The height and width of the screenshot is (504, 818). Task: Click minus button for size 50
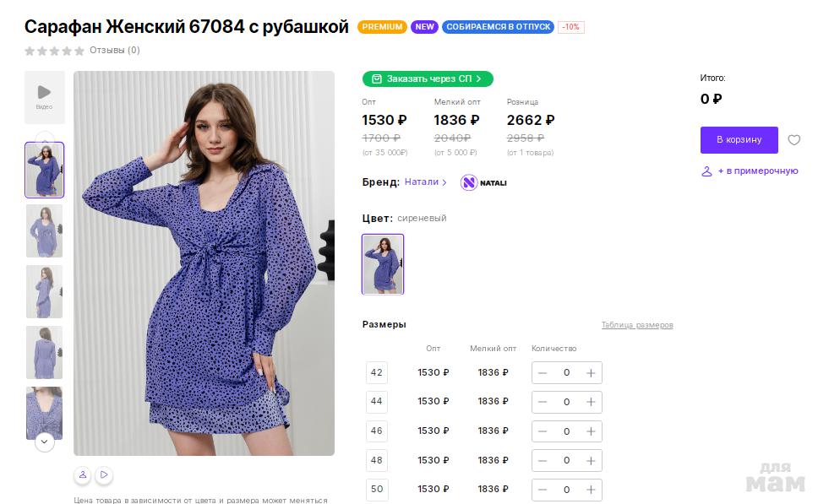543,490
